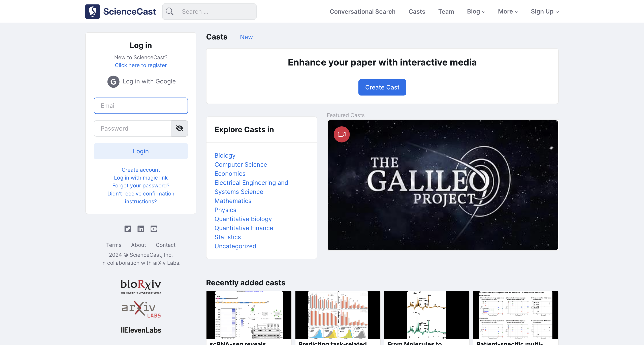Viewport: 644px width, 345px height.
Task: Open The Galileo Project featured cast
Action: click(x=443, y=185)
